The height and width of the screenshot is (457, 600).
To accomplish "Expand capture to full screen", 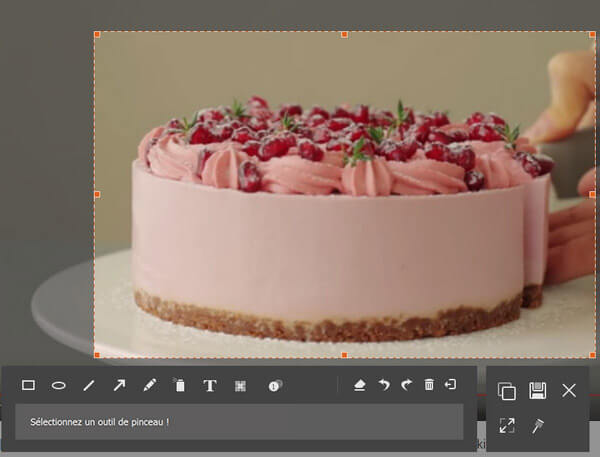I will point(507,426).
